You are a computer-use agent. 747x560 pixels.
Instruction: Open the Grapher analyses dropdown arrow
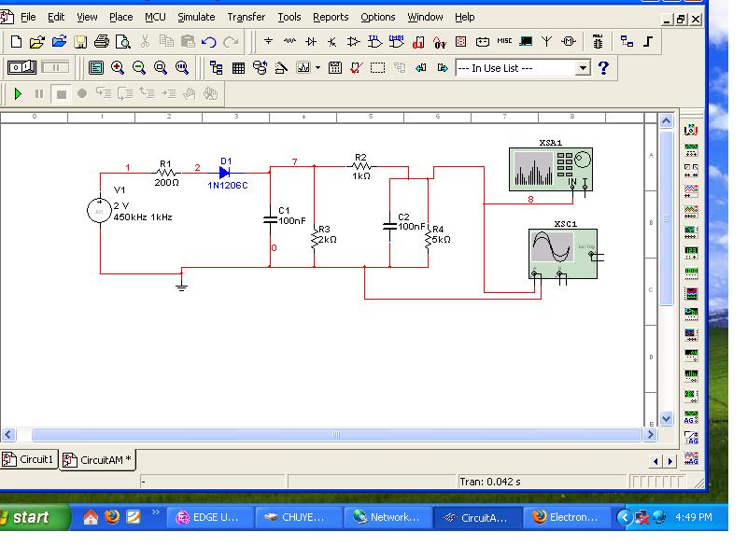(317, 67)
